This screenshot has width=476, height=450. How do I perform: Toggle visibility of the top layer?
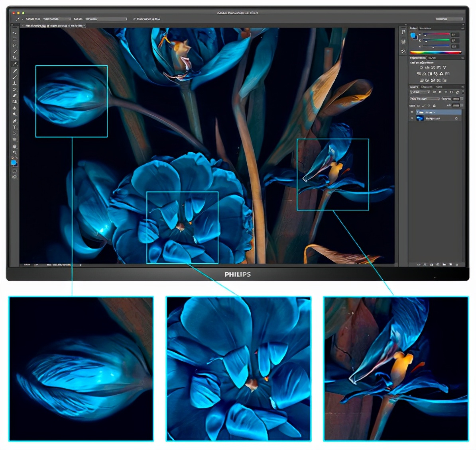(412, 112)
